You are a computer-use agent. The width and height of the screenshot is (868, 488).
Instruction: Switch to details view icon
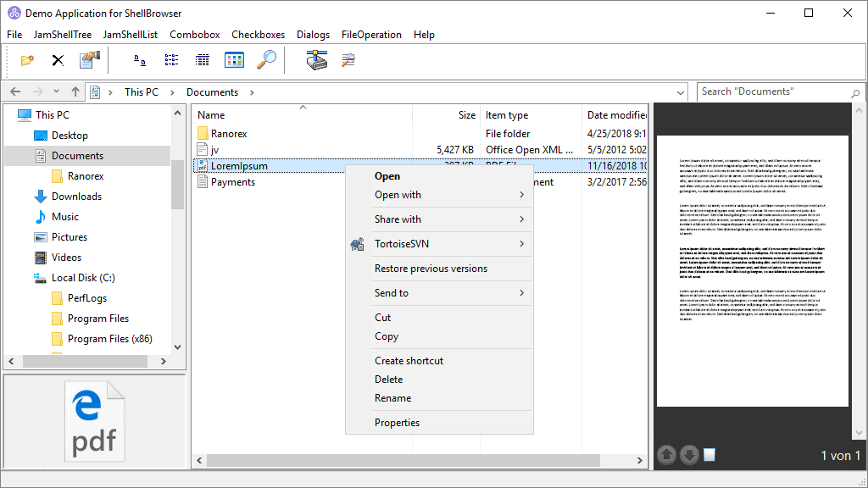point(203,60)
